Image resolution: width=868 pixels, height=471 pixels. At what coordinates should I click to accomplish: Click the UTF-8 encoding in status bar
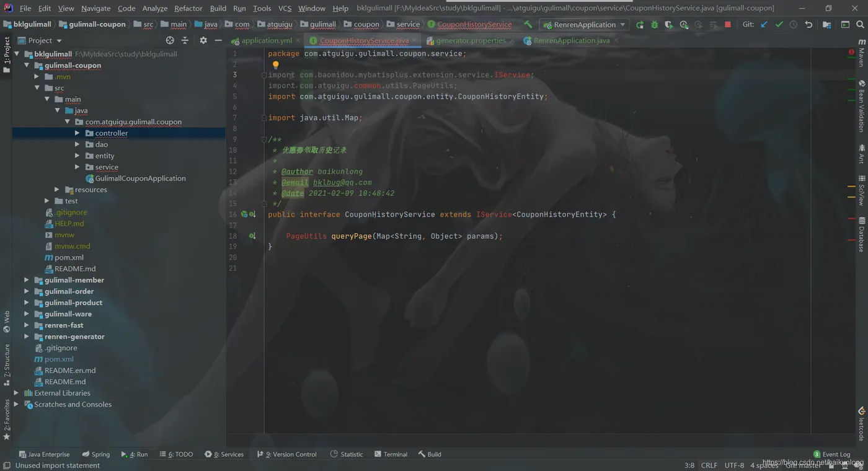734,465
